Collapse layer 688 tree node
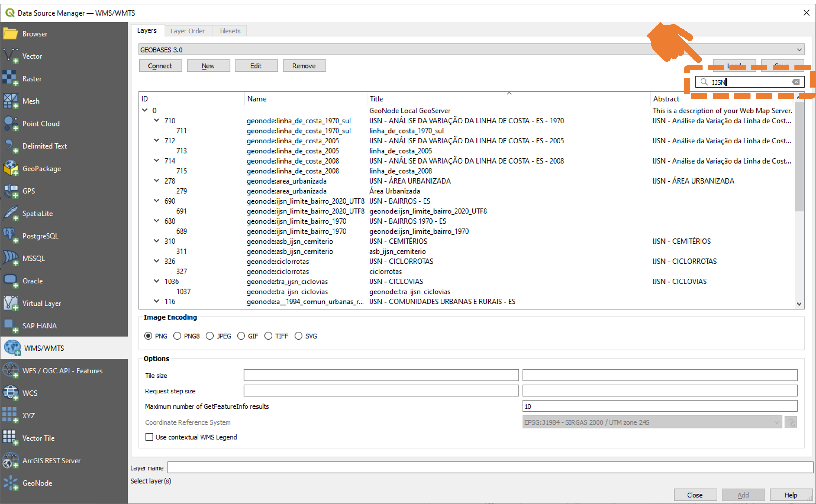 156,221
